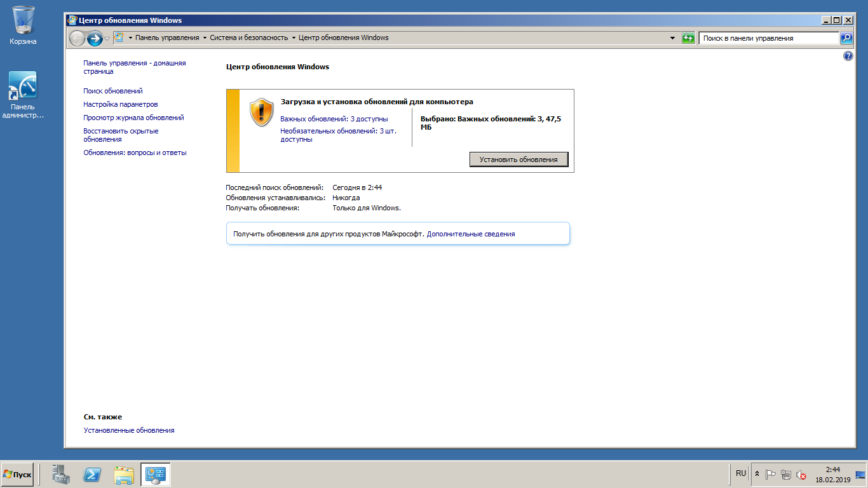Click 'Выбрано: Важных обновлений: 3, 47,5 МБ' text
Screen dimensions: 868x488
pyautogui.click(x=491, y=123)
